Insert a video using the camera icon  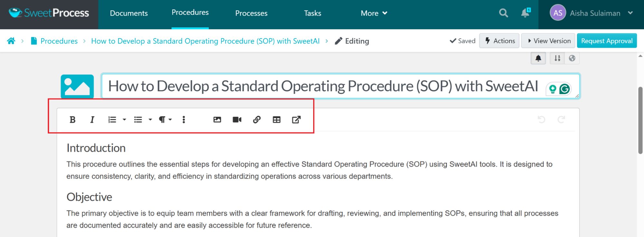pos(237,120)
